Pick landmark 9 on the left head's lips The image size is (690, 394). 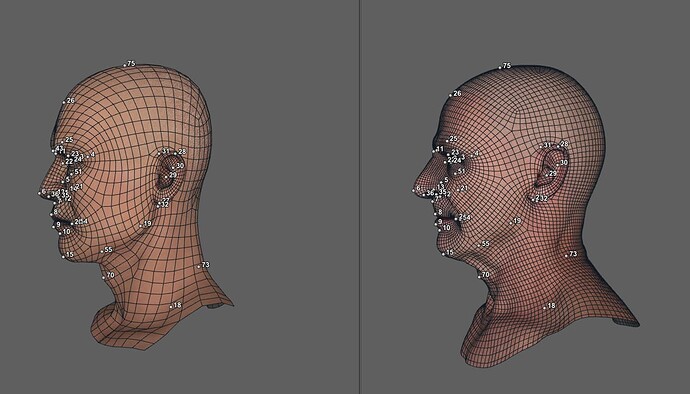[53, 226]
